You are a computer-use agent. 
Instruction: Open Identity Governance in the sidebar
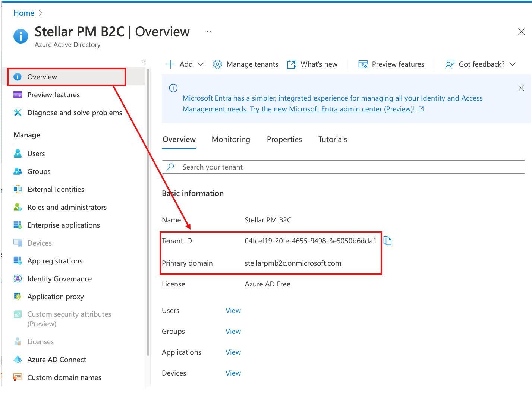pos(59,279)
